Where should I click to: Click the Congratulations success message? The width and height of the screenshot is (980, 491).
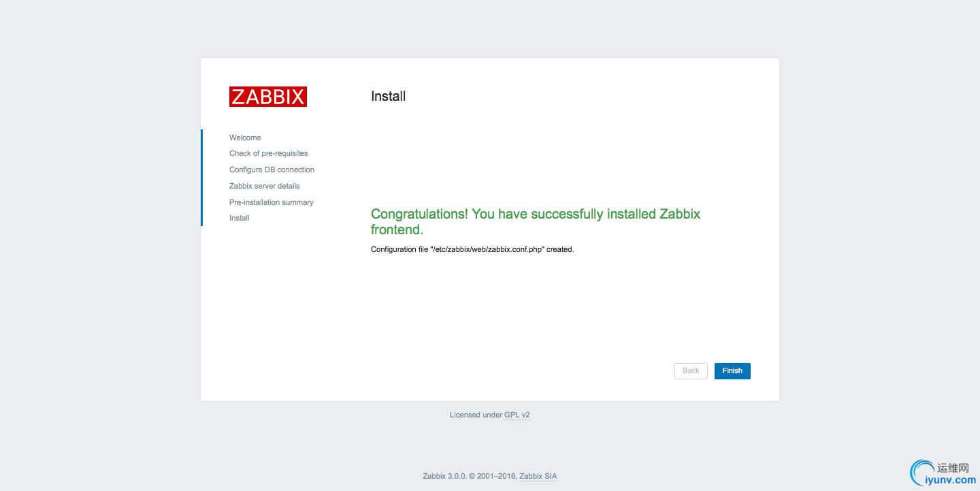pos(536,221)
